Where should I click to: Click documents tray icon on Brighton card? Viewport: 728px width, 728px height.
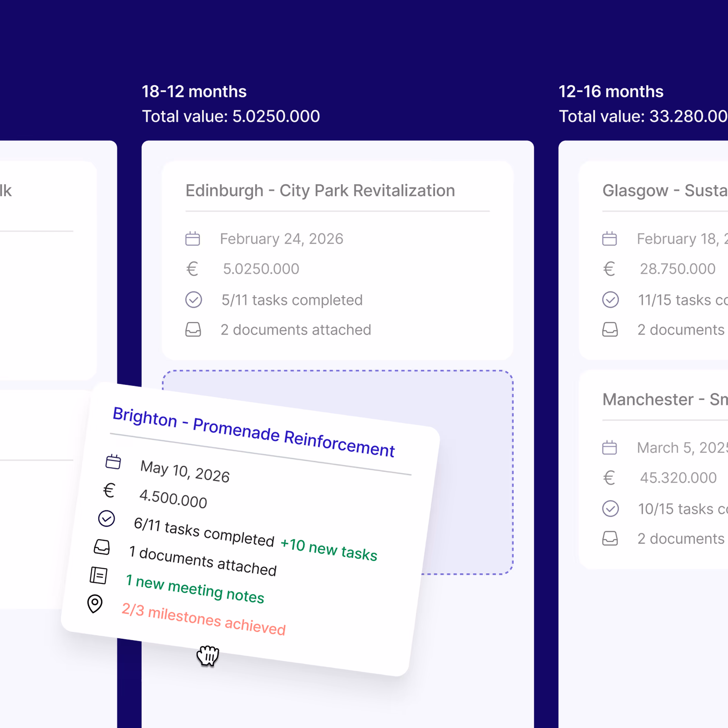102,547
